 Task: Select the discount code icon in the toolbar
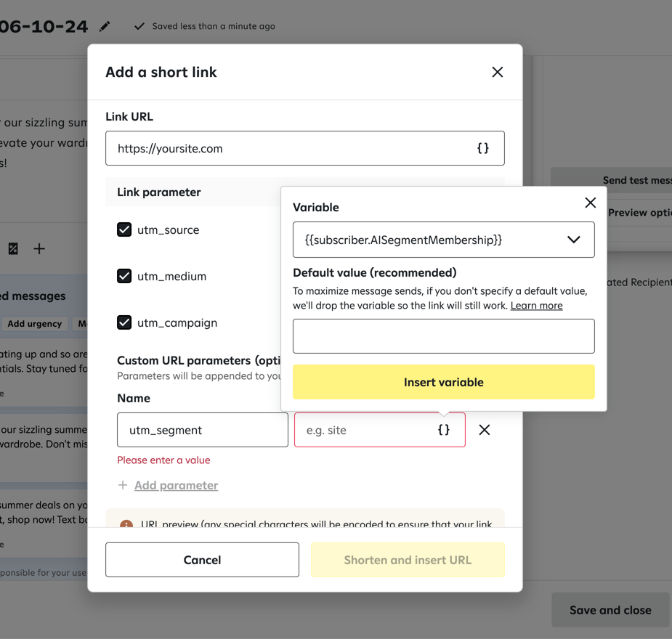(x=12, y=248)
